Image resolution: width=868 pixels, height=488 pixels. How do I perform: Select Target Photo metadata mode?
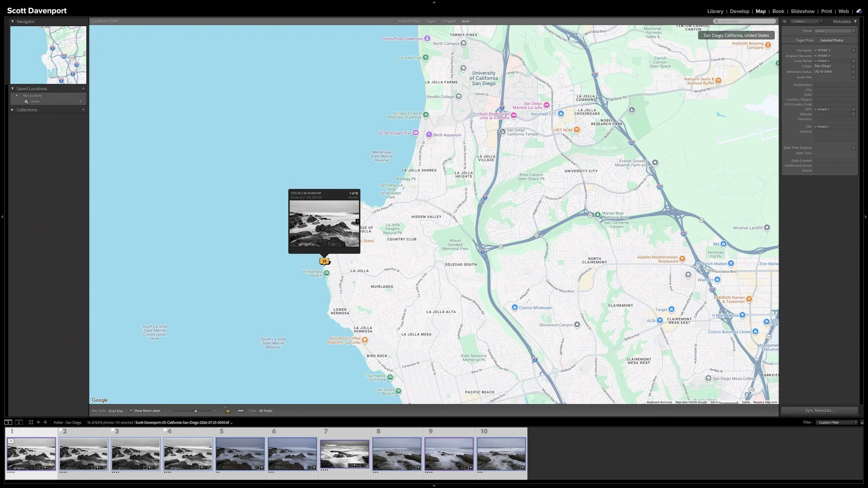click(804, 40)
